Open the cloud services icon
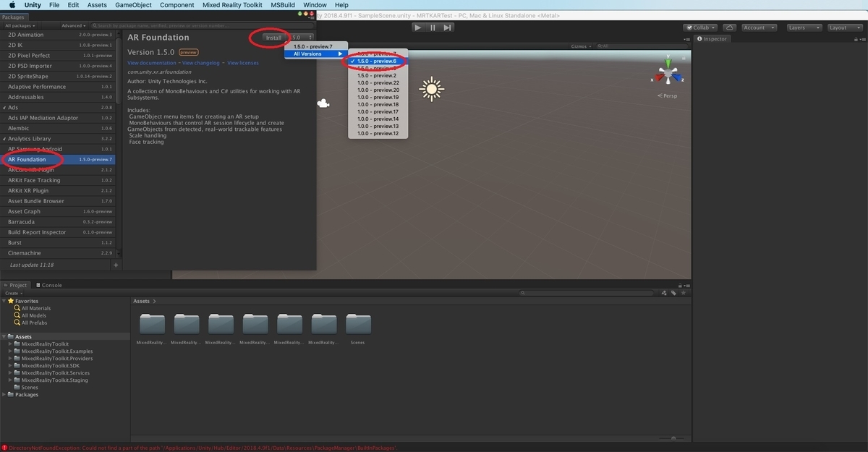This screenshot has height=452, width=868. [x=729, y=27]
